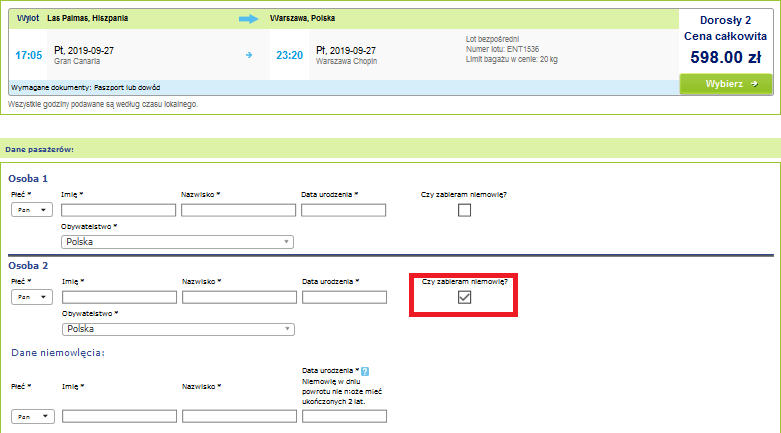Focus the Nazwisko field for Osoba 1
Viewport: 781px width, 433px height.
[x=239, y=210]
